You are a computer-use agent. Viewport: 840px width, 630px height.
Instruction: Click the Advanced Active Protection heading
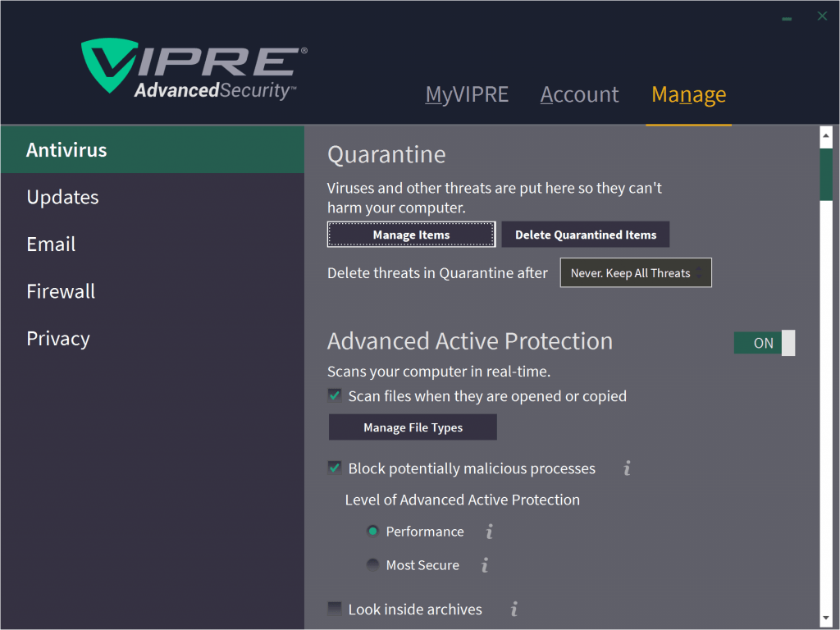point(470,341)
